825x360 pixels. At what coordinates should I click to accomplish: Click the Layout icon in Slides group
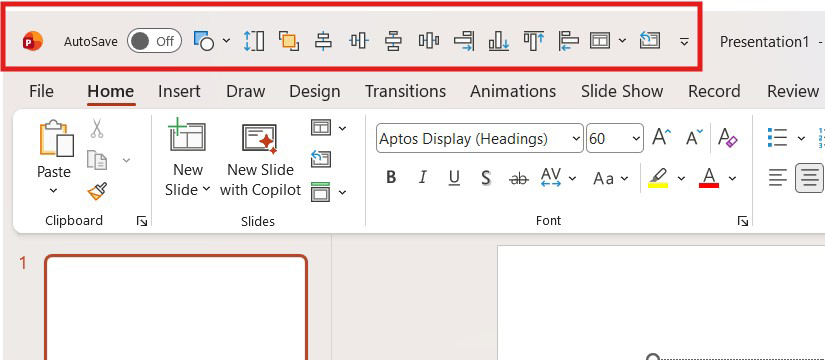(320, 128)
